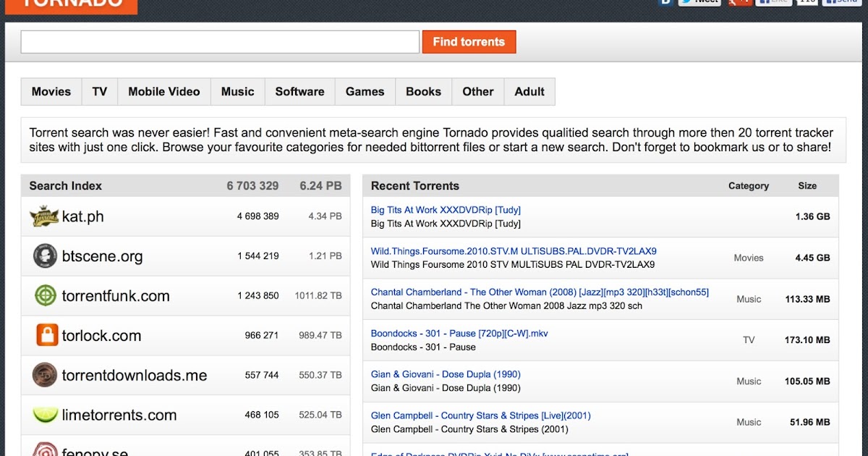
Task: Click the torrentfunk count 1 243 850
Action: (258, 296)
